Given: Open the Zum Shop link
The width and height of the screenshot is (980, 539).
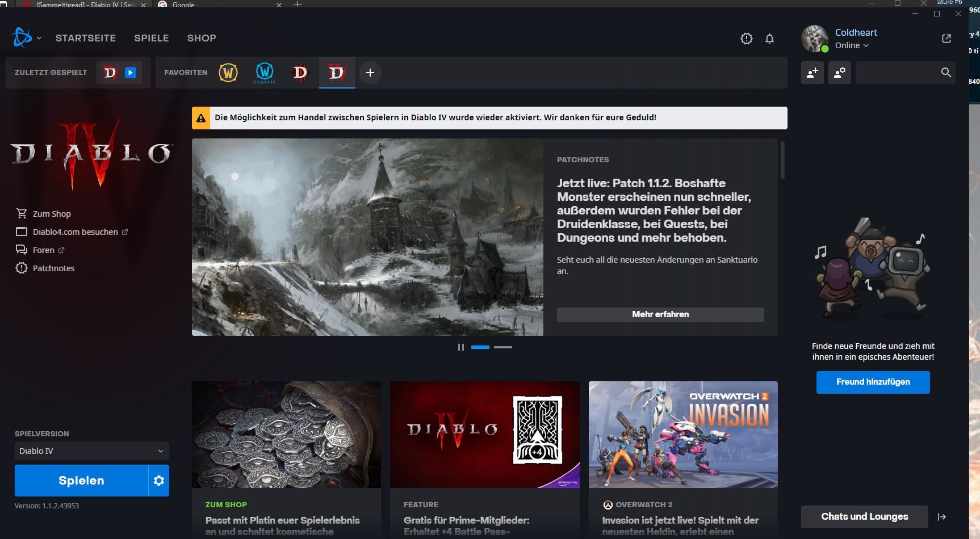Looking at the screenshot, I should click(x=52, y=214).
